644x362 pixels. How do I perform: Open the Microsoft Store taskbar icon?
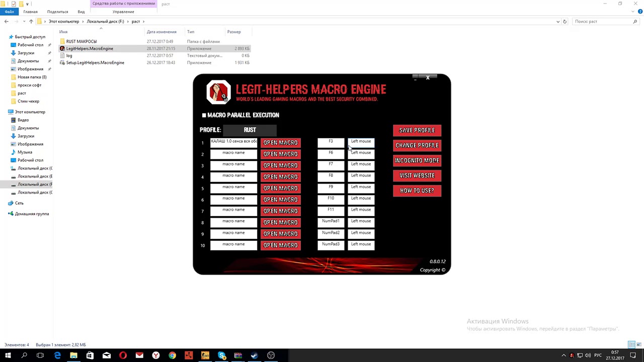(90, 355)
